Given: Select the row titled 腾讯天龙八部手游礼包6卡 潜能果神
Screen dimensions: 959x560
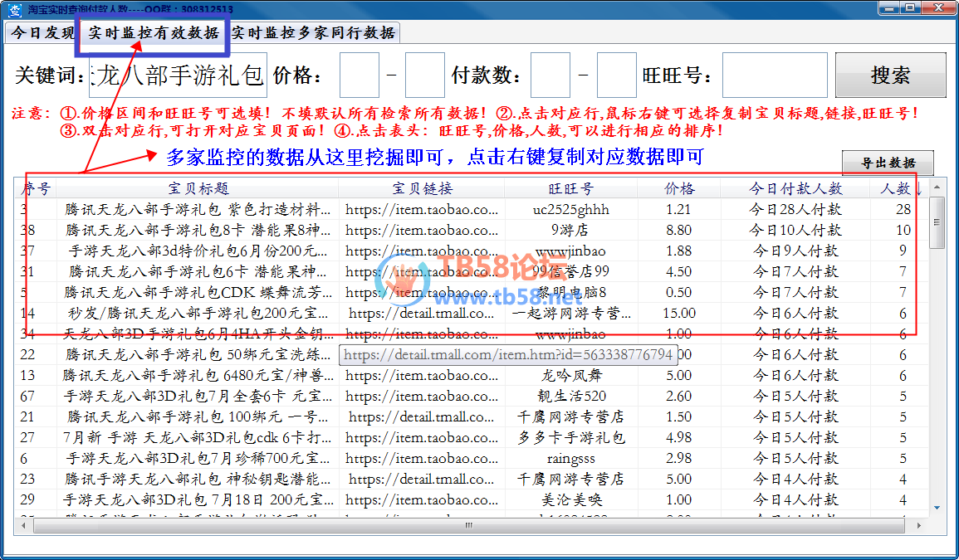Looking at the screenshot, I should coord(471,271).
